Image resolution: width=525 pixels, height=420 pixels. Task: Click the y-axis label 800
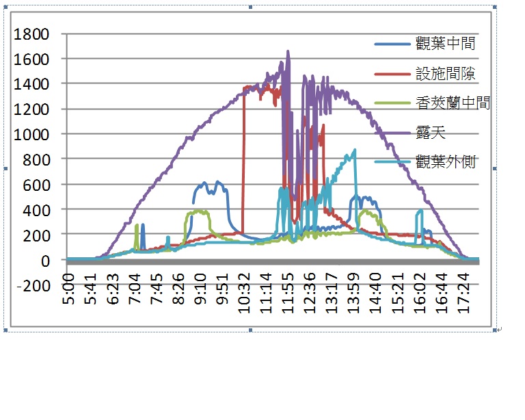click(36, 160)
